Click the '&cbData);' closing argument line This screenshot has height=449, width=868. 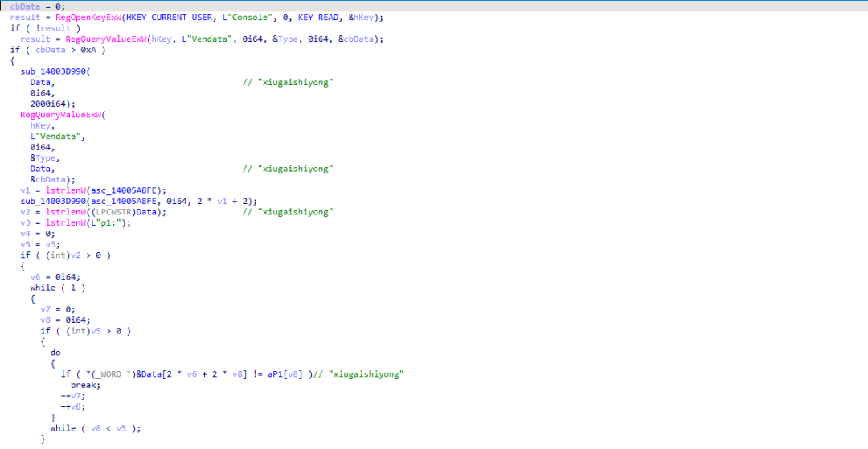pos(53,179)
